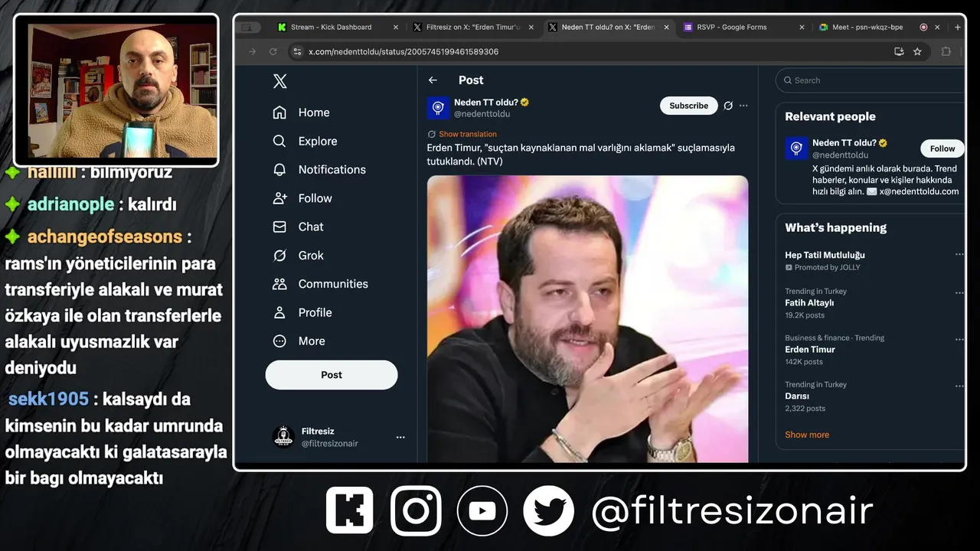980x551 pixels.
Task: Click the @nedenttoldu handle on the post
Action: point(482,114)
